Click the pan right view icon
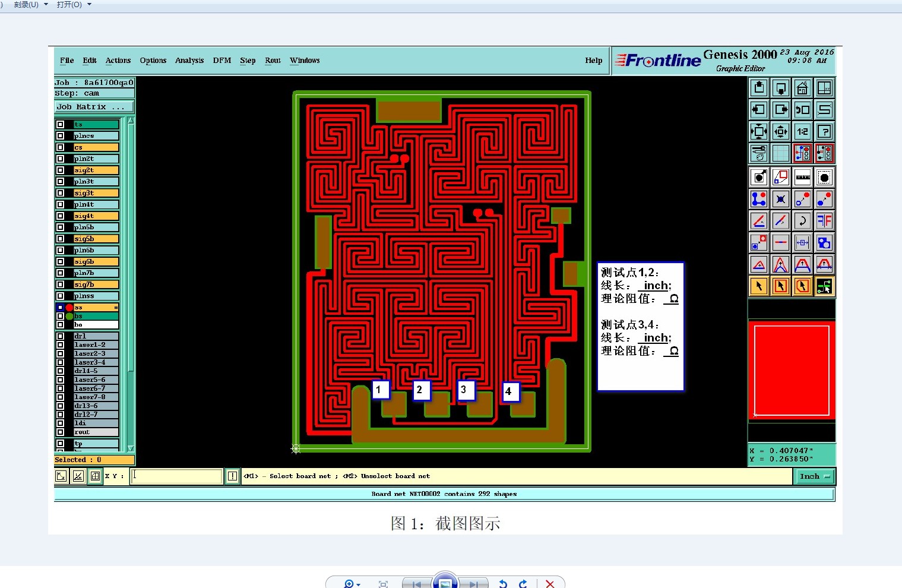The height and width of the screenshot is (588, 902). (781, 110)
